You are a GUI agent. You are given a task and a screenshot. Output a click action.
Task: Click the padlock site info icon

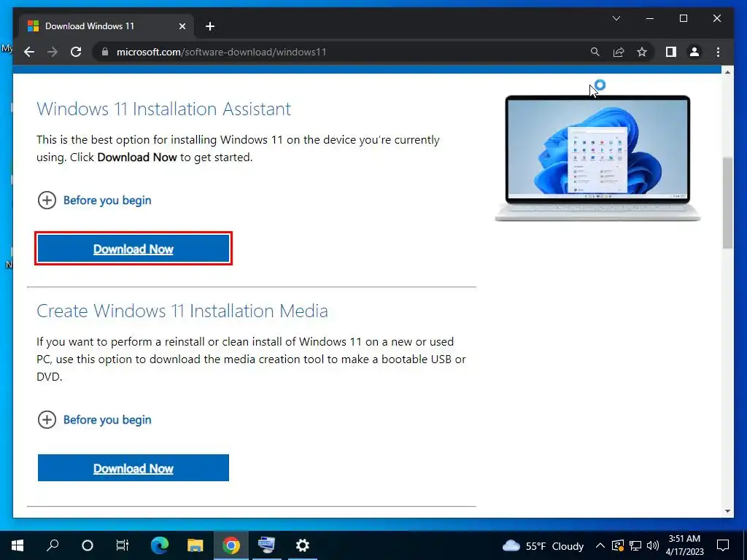pyautogui.click(x=105, y=52)
